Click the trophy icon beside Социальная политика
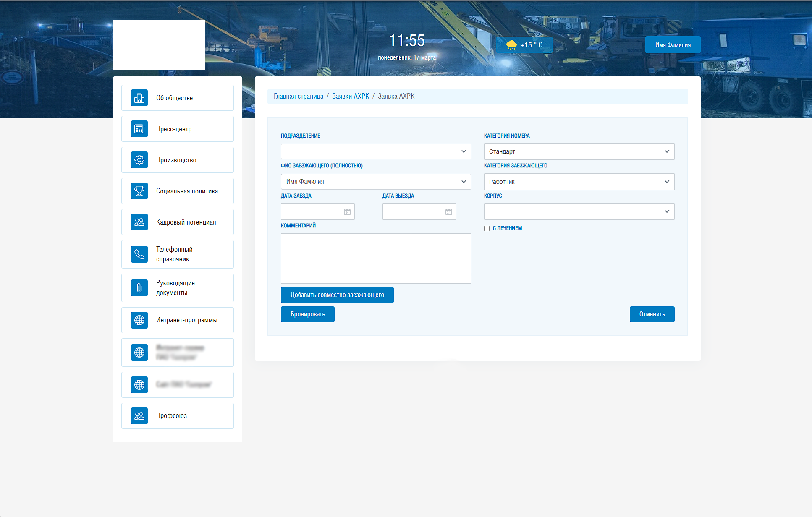This screenshot has height=517, width=812. 139,191
